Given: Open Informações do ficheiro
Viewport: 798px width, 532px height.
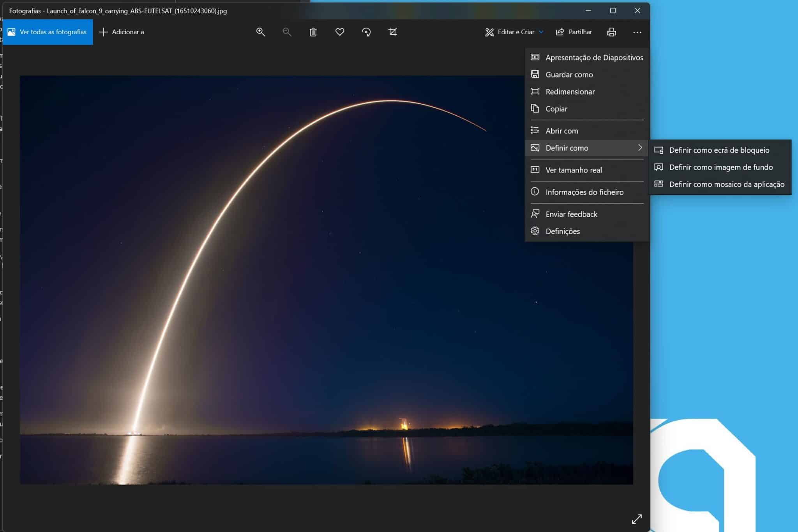Looking at the screenshot, I should [584, 192].
